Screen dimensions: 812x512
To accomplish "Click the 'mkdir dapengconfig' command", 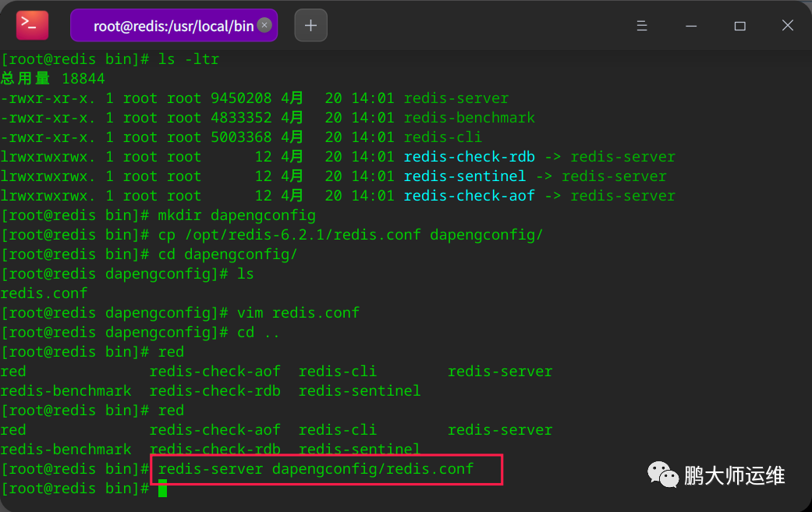I will (236, 215).
